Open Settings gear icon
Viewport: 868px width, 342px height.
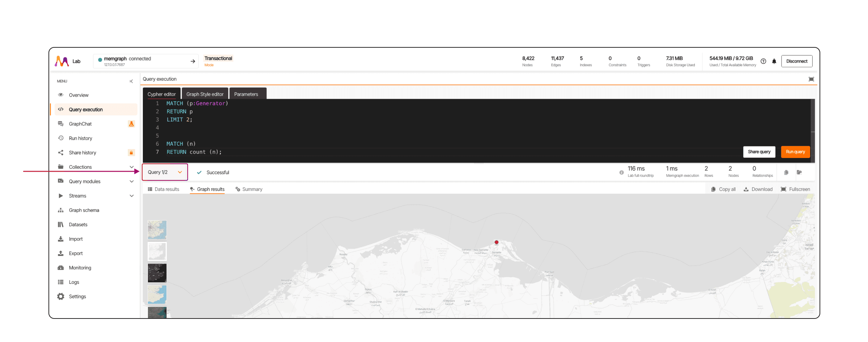[x=61, y=296]
